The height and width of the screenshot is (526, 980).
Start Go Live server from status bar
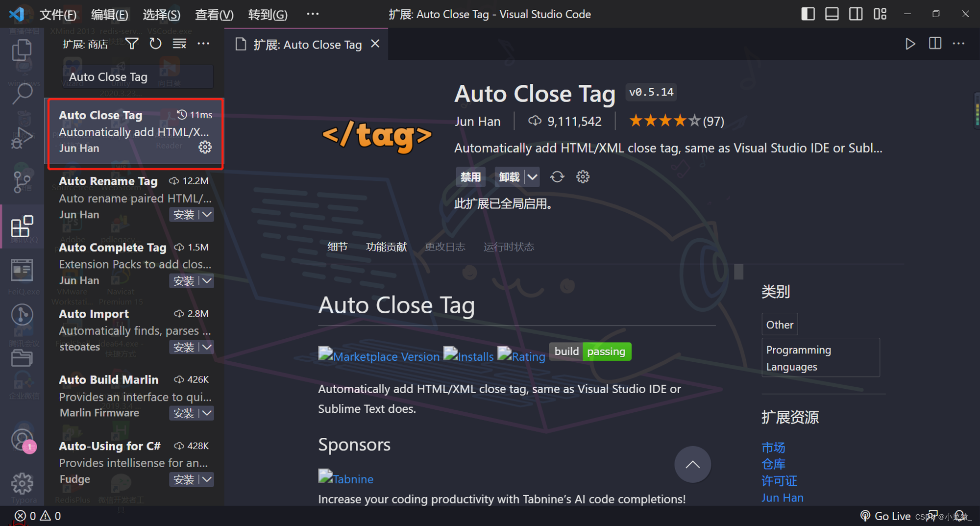[885, 516]
